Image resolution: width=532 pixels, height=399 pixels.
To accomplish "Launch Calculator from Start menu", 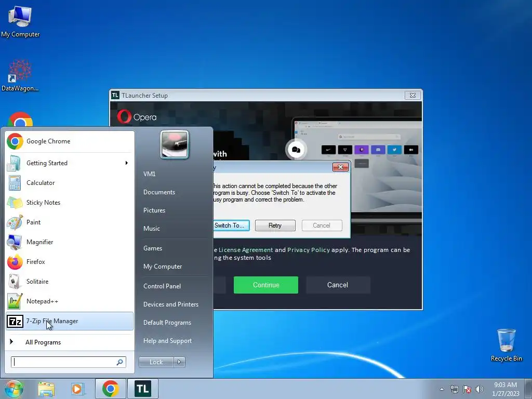I will [x=70, y=182].
